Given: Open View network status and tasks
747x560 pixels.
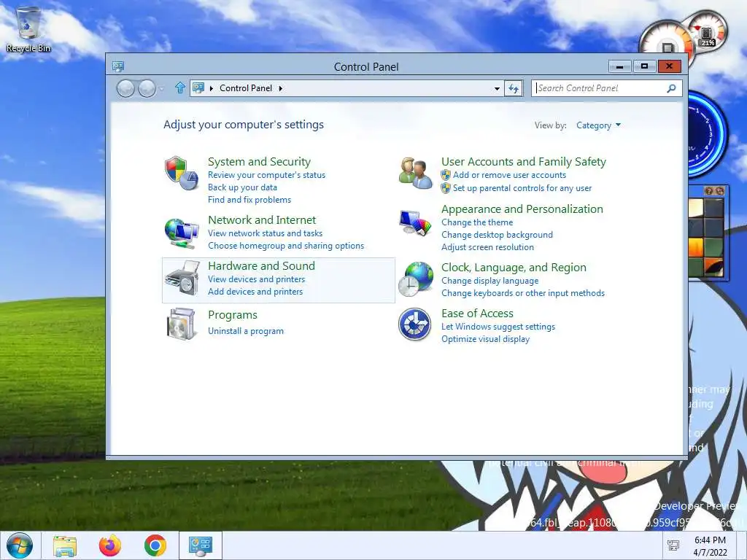Looking at the screenshot, I should pyautogui.click(x=265, y=233).
